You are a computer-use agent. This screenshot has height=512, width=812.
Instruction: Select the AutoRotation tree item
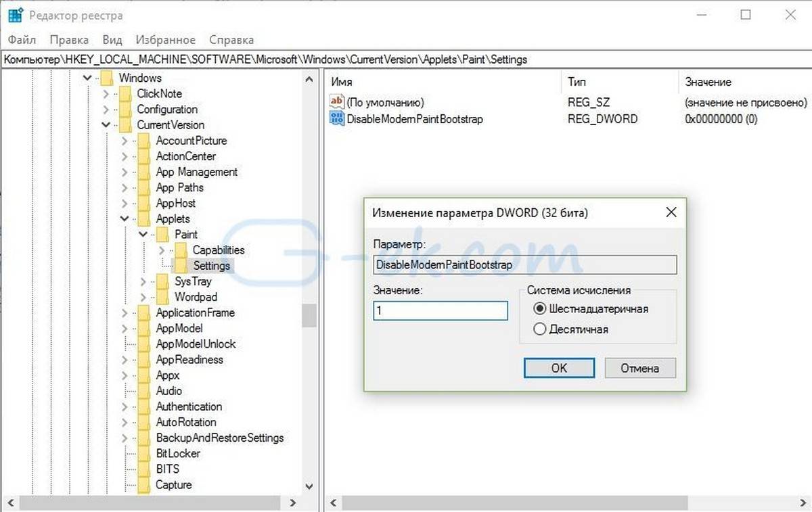186,422
